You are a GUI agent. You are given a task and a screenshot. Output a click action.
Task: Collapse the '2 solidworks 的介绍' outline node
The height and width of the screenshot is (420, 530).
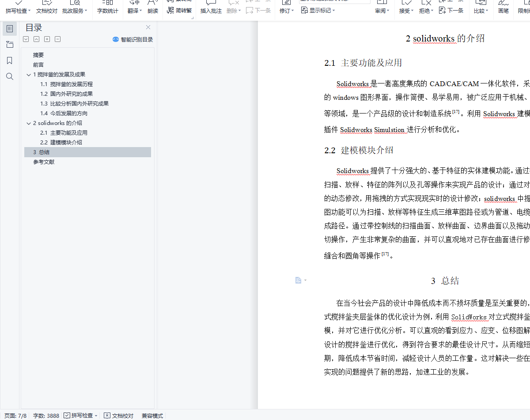pos(29,123)
